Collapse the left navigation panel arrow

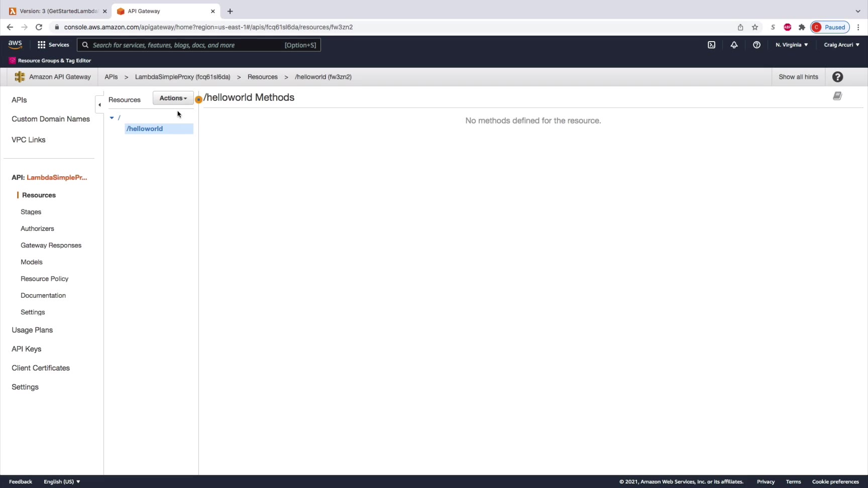pyautogui.click(x=99, y=105)
